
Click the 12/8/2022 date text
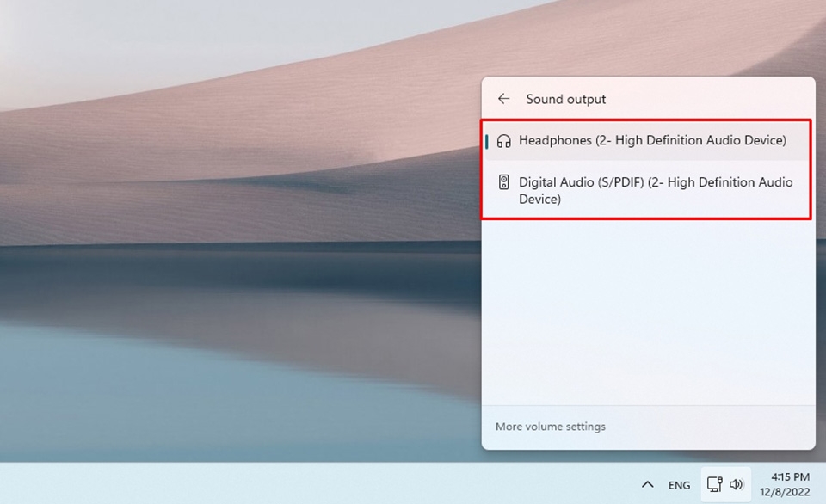click(785, 492)
